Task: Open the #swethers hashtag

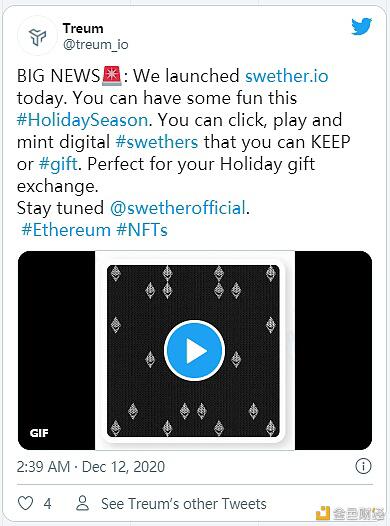Action: click(157, 142)
